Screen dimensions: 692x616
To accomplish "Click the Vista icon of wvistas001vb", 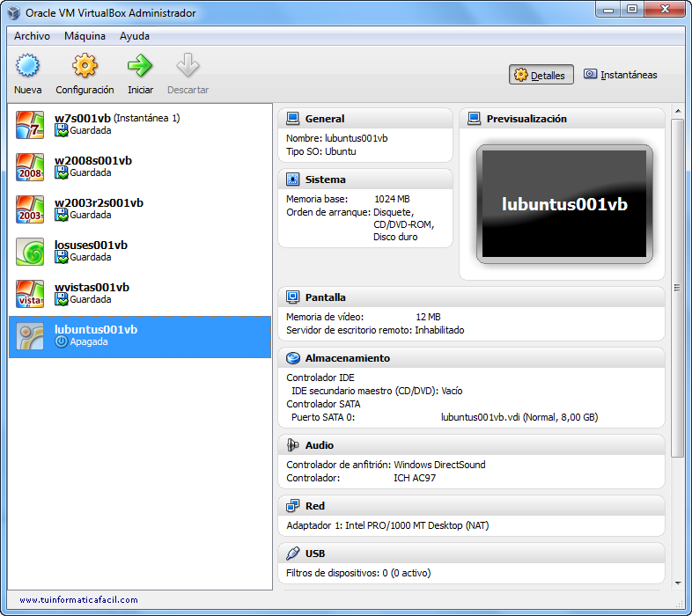I will coord(30,294).
